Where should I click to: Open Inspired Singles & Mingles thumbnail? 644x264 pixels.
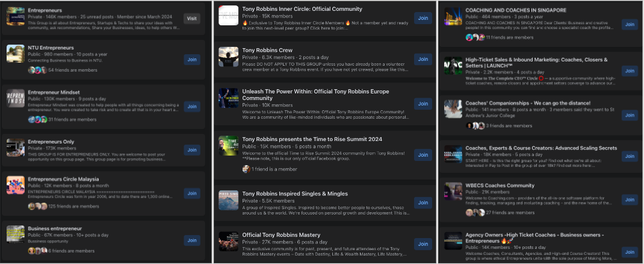228,200
